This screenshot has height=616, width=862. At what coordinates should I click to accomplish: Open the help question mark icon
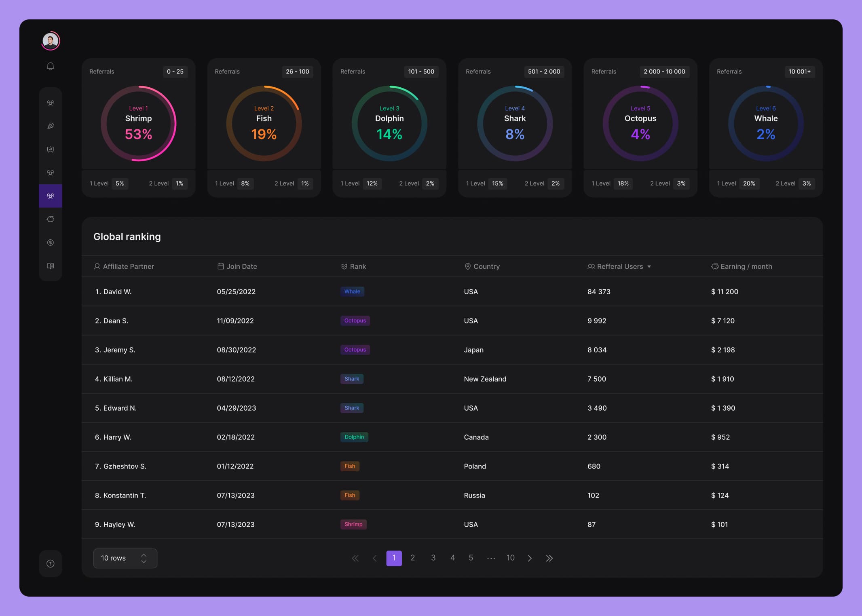click(50, 563)
